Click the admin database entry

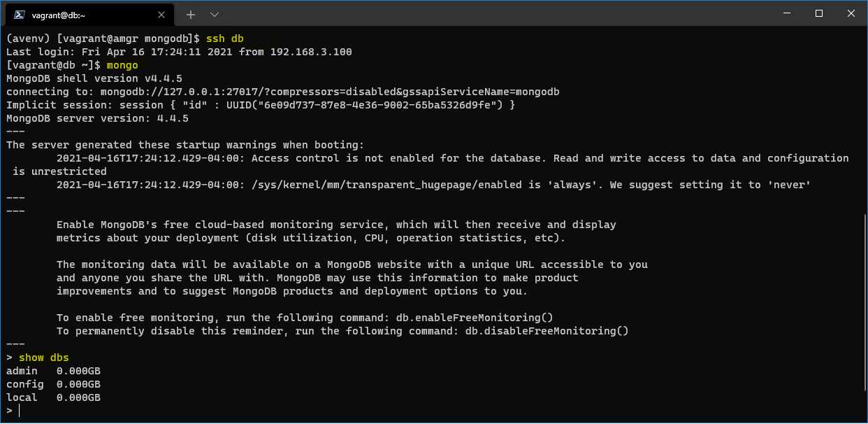point(21,370)
